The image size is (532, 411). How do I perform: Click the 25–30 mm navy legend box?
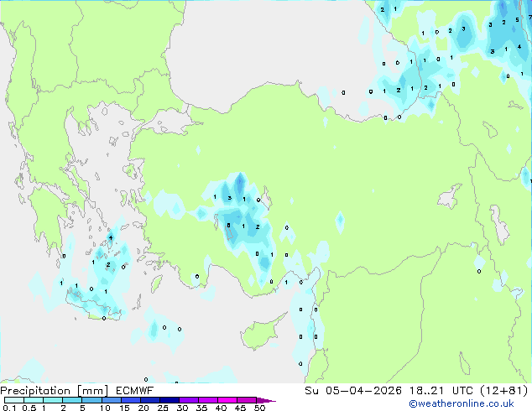(169, 400)
